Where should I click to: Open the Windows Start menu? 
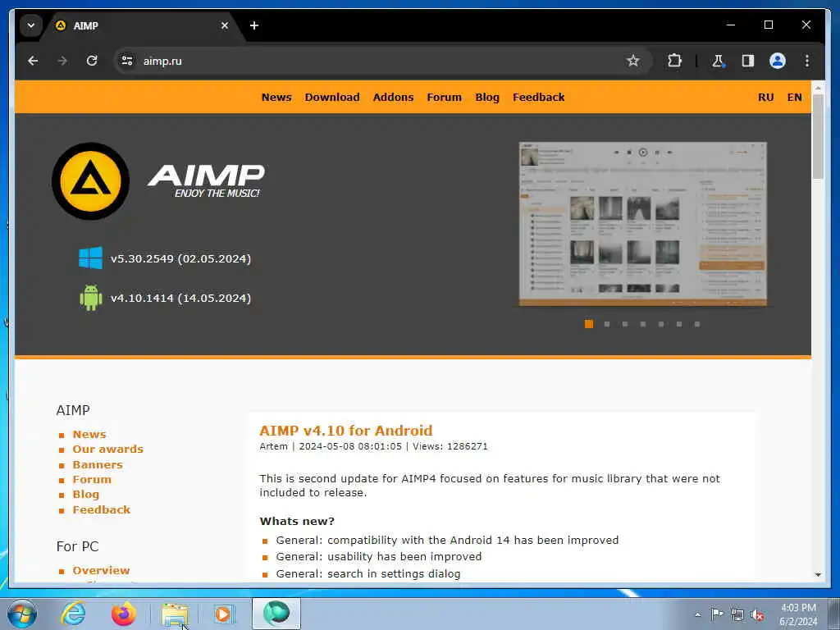(22, 614)
